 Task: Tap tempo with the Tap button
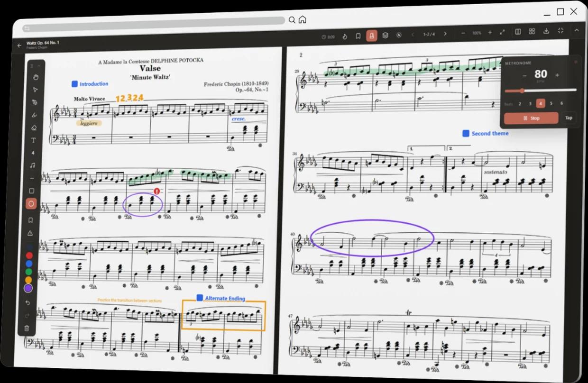tap(569, 118)
